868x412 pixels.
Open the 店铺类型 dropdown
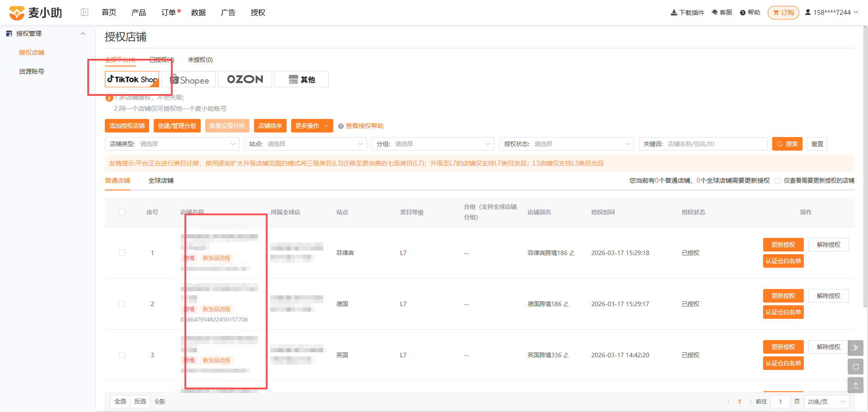point(172,144)
